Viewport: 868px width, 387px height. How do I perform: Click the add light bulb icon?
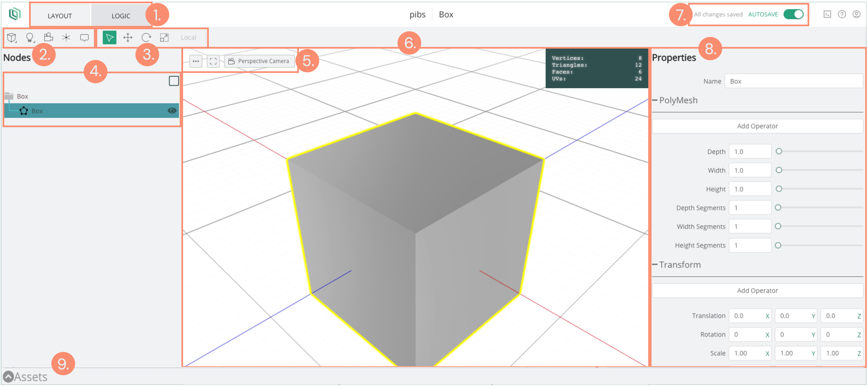pyautogui.click(x=30, y=37)
